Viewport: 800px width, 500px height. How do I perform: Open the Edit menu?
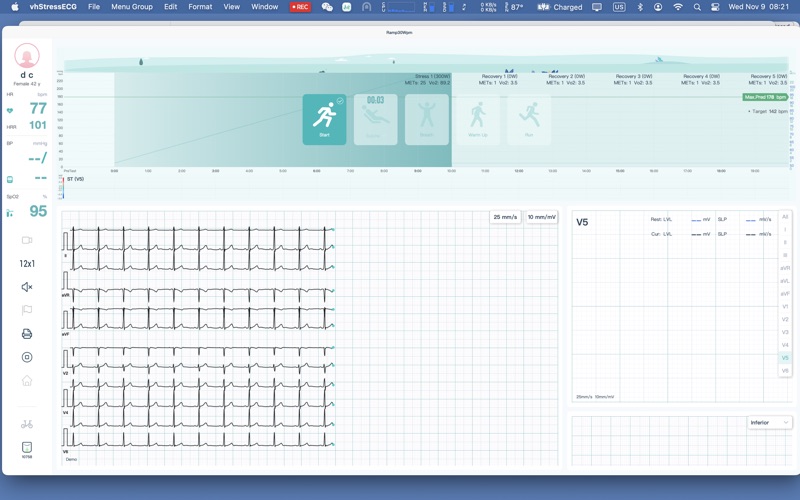170,7
